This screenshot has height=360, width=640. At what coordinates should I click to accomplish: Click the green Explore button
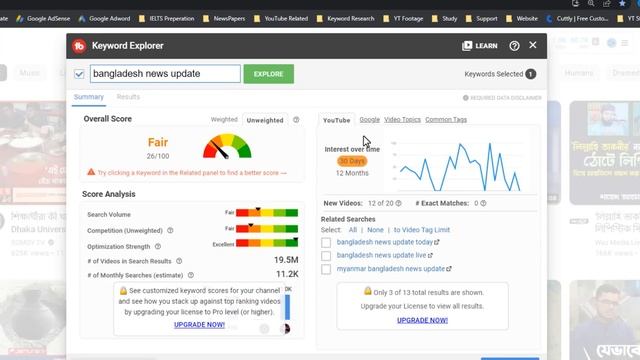click(x=269, y=74)
